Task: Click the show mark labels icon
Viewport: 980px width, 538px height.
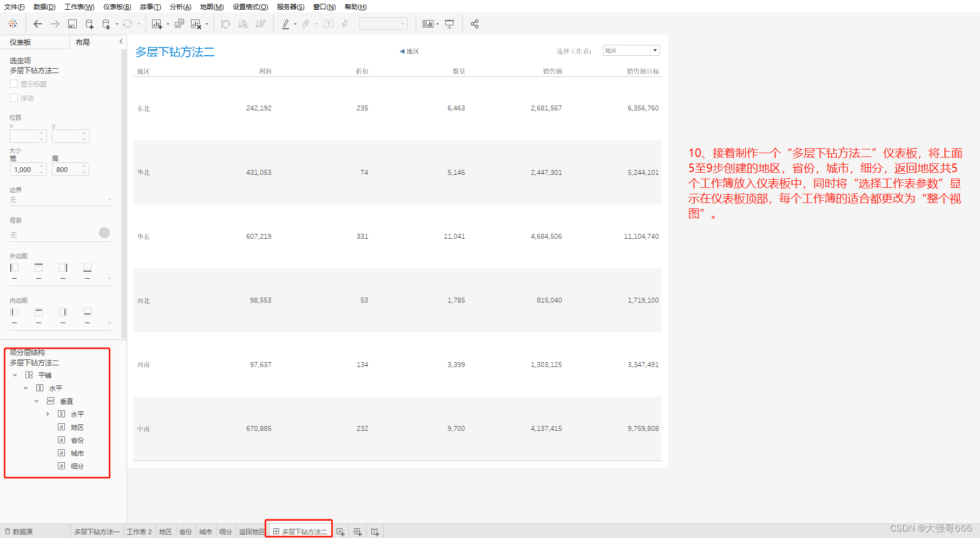Action: 328,24
